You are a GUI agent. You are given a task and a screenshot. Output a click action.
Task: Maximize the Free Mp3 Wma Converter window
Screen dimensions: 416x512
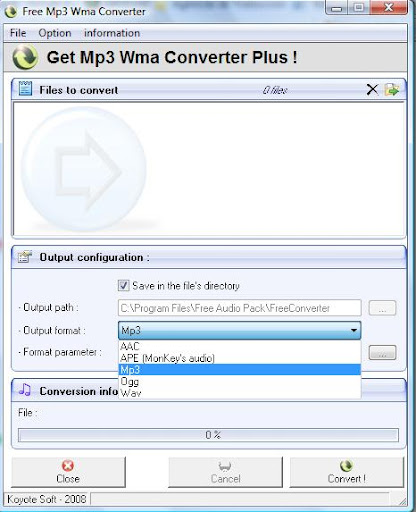[359, 8]
